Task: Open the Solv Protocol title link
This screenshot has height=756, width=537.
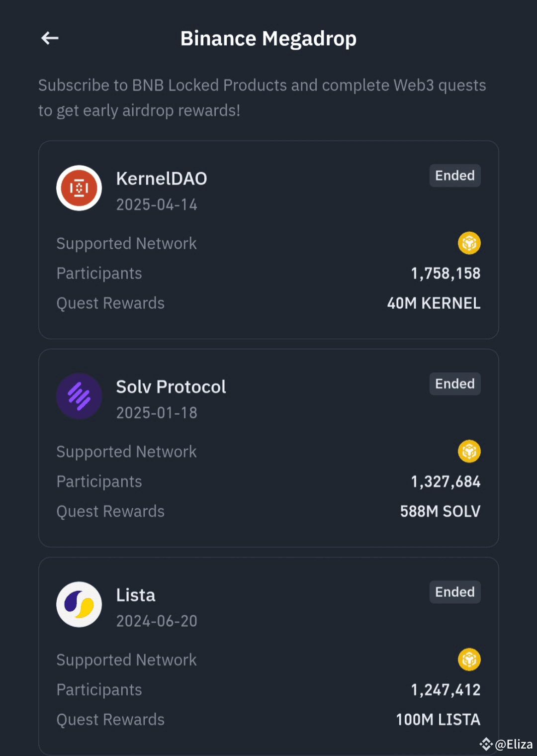Action: click(x=171, y=387)
